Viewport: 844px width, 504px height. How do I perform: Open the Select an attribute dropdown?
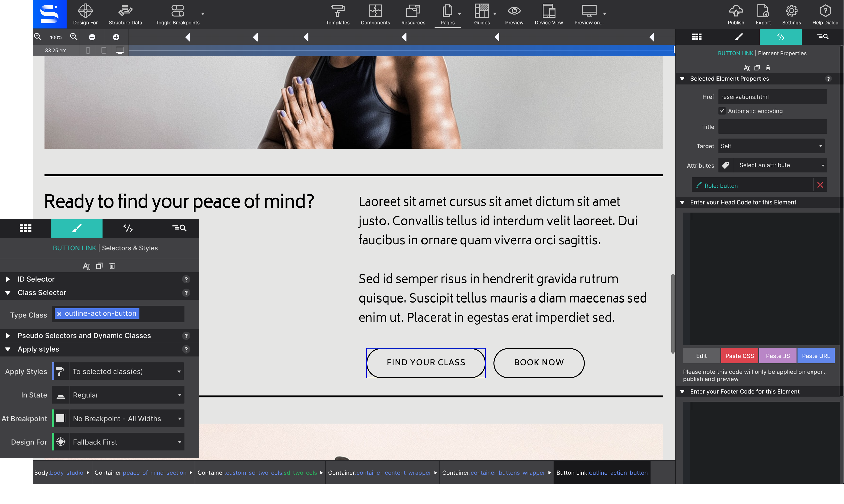[780, 165]
